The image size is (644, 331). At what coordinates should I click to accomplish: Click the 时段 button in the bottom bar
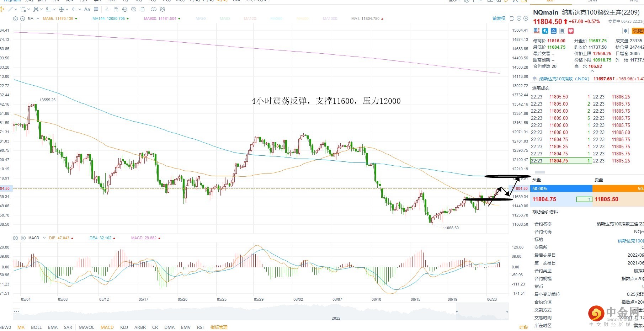[523, 327]
